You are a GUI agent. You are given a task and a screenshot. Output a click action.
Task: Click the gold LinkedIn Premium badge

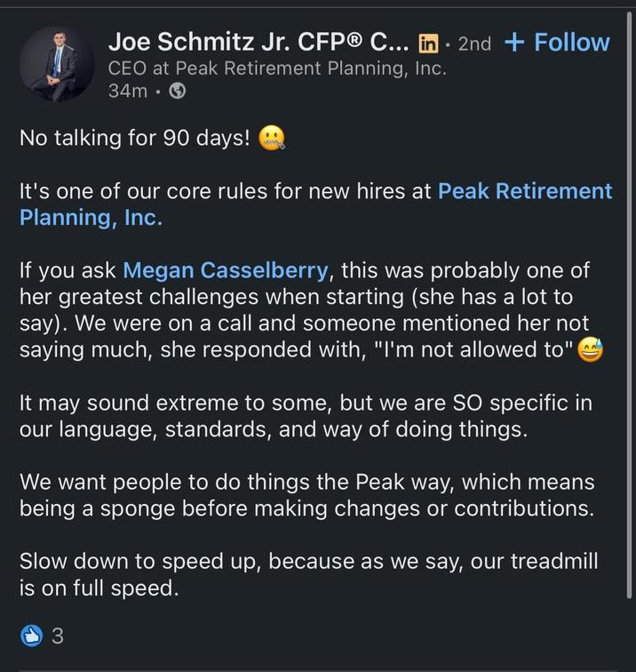point(429,43)
